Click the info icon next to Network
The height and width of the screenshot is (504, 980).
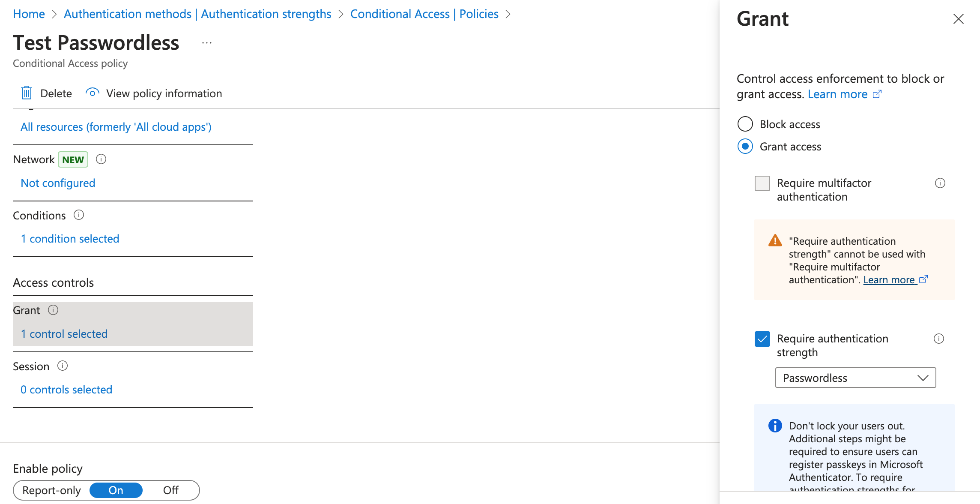point(101,159)
